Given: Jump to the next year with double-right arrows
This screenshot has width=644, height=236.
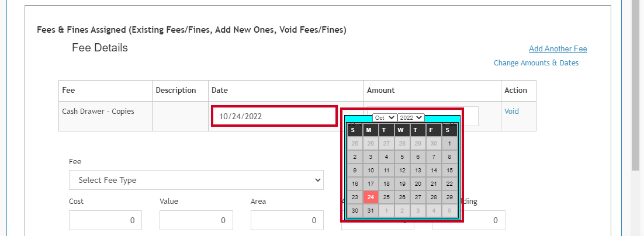Looking at the screenshot, I should point(453,123).
